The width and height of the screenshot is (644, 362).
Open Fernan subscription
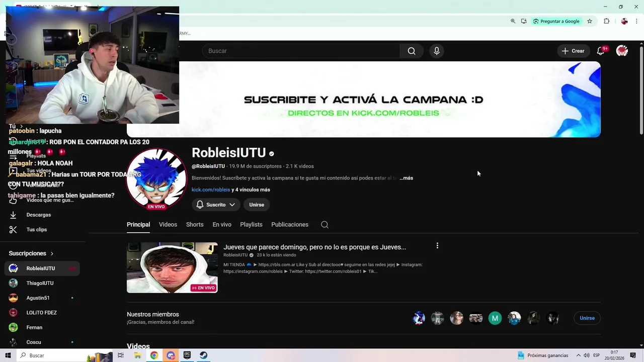[x=42, y=327]
